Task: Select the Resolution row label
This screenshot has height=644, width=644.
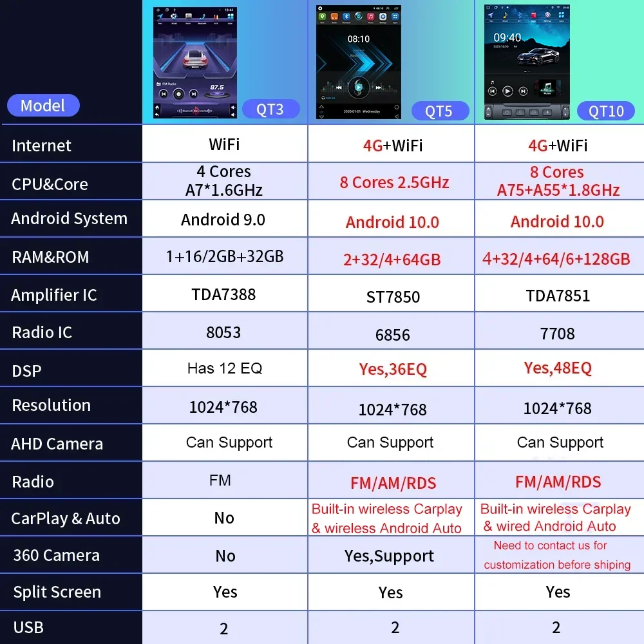Action: tap(52, 405)
